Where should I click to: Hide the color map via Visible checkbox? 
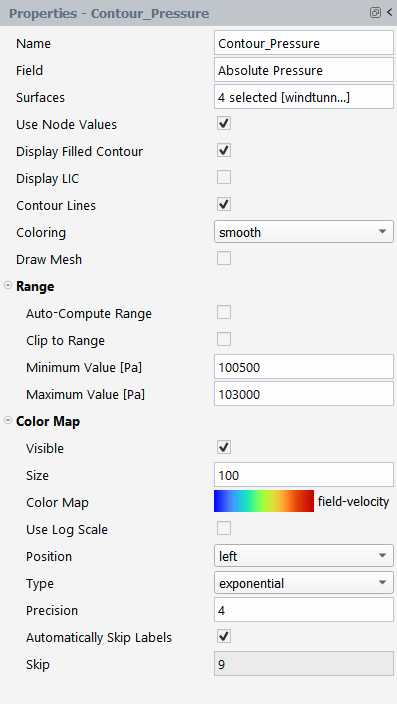point(224,447)
